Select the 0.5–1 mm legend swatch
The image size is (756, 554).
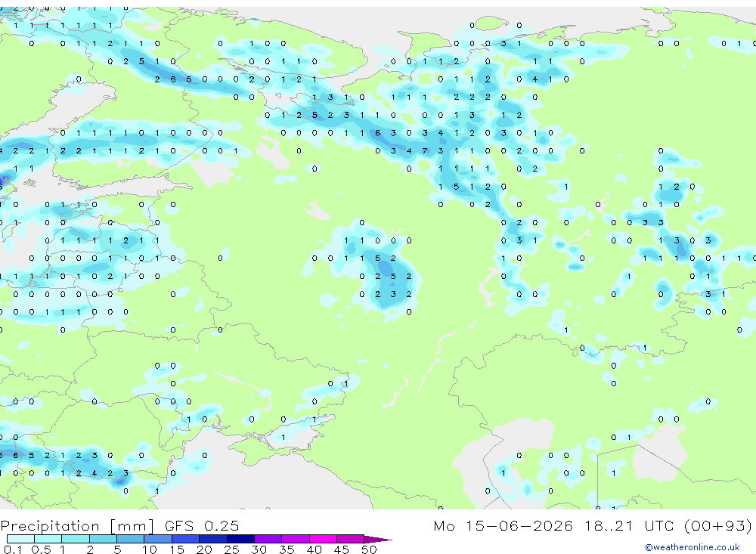coord(48,539)
